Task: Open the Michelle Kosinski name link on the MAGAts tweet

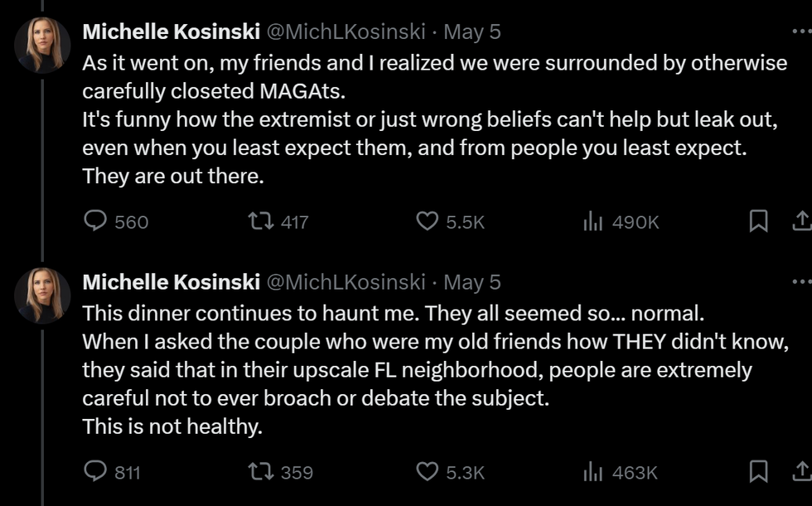Action: click(x=171, y=31)
